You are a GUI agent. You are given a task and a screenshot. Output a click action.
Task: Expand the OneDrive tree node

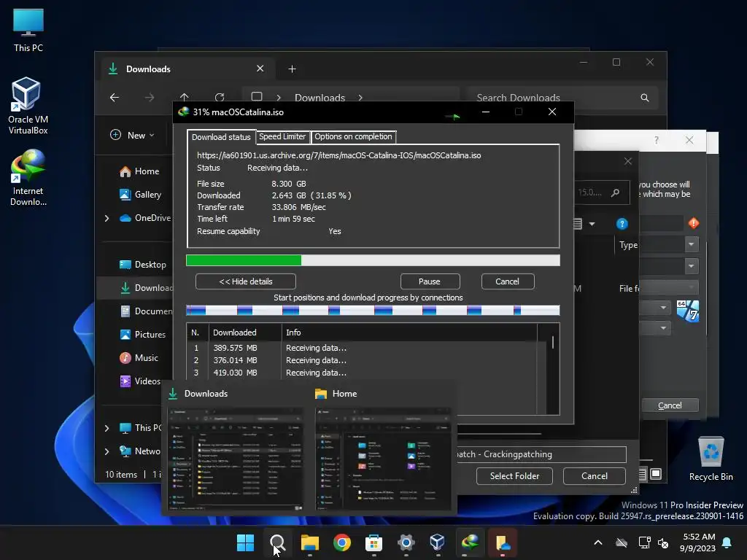tap(107, 218)
